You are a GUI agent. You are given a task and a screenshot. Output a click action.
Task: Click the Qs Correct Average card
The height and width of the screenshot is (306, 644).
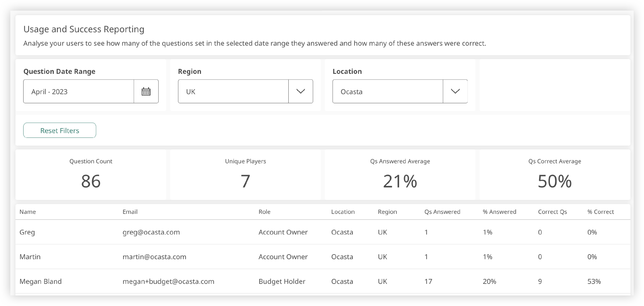[x=554, y=175]
